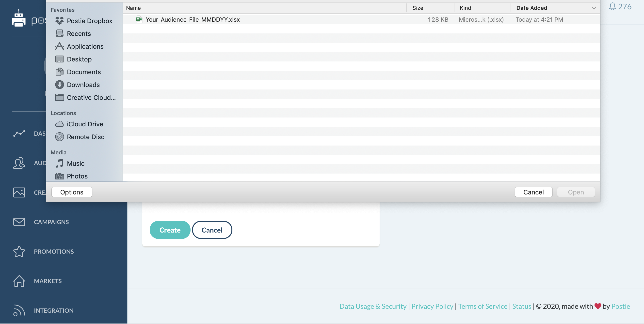Screen dimensions: 644x324
Task: Click Cancel in the file dialog
Action: pyautogui.click(x=533, y=192)
